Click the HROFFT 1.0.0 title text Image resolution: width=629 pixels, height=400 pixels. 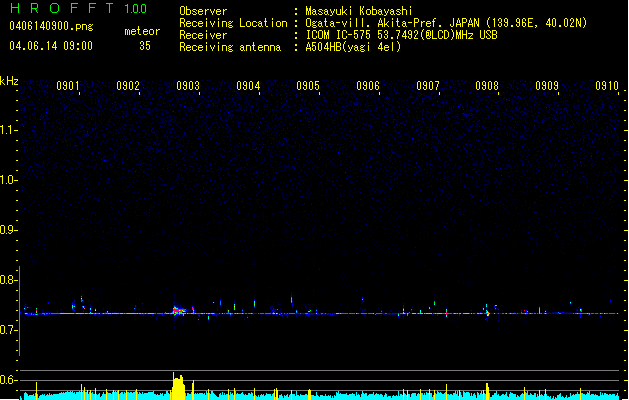[79, 8]
